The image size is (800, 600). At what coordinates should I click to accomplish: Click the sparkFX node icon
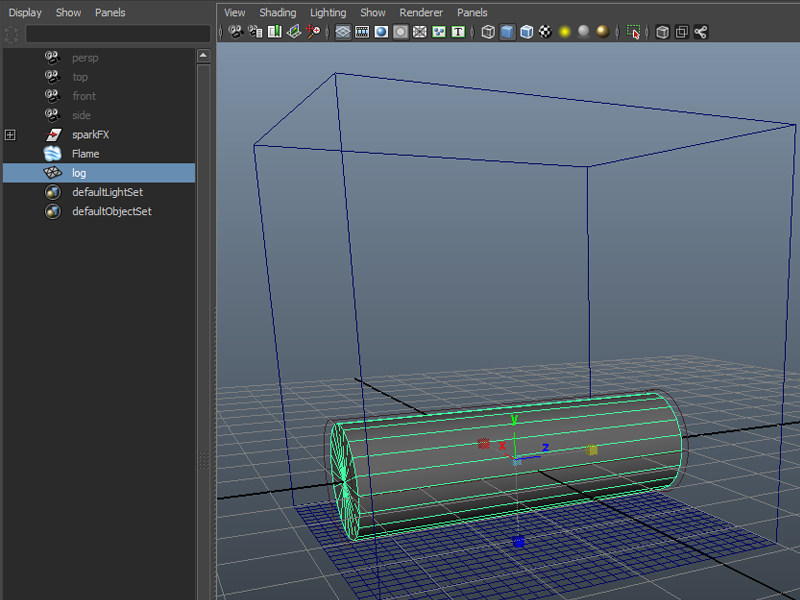[53, 135]
